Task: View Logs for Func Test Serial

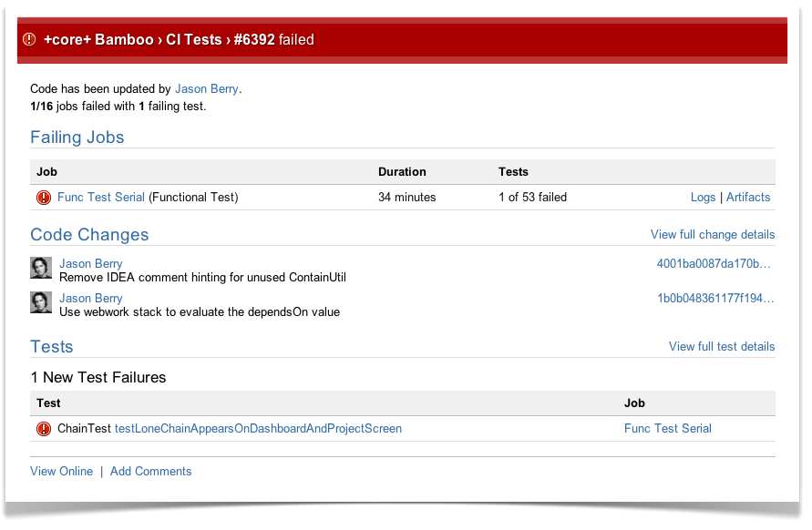Action: tap(703, 198)
